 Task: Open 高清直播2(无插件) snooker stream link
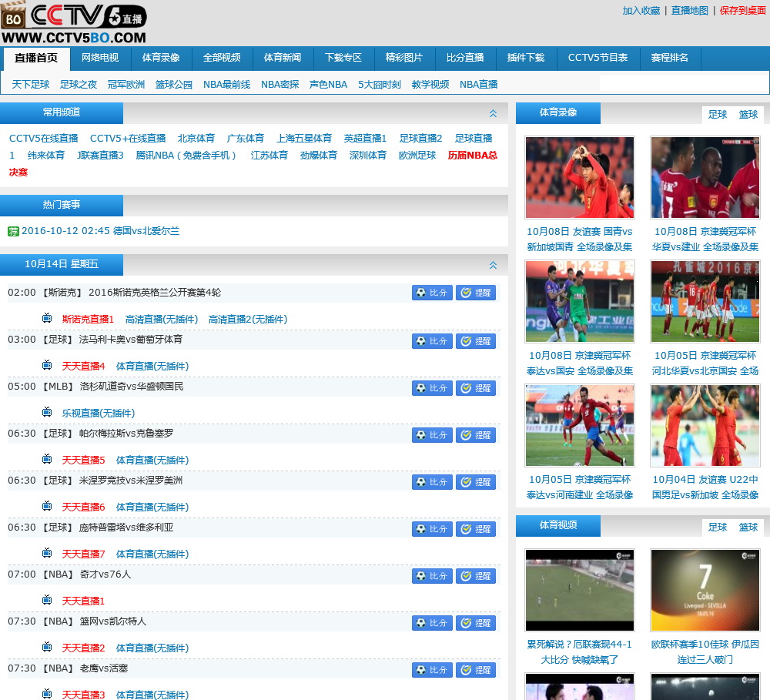pyautogui.click(x=248, y=320)
